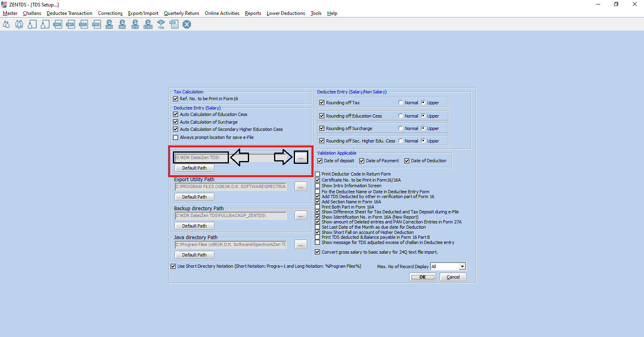Click person-page icon beside 24Q form icon

(x=45, y=25)
